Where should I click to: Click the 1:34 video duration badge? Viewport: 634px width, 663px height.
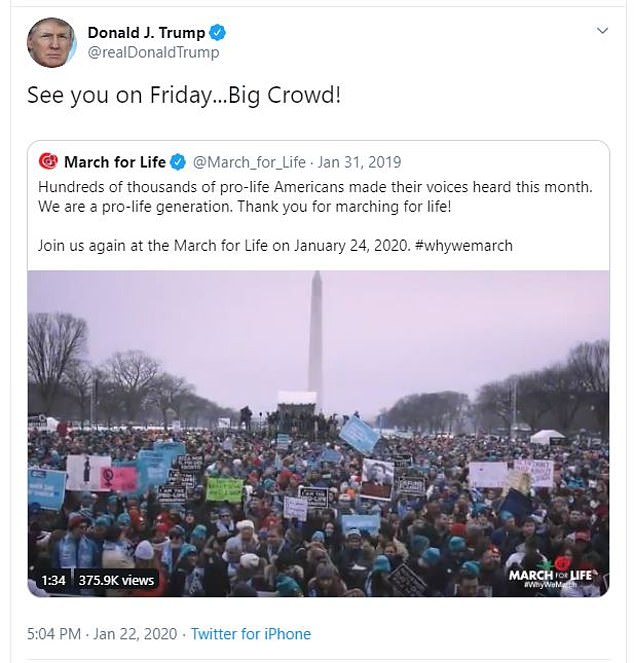click(52, 579)
